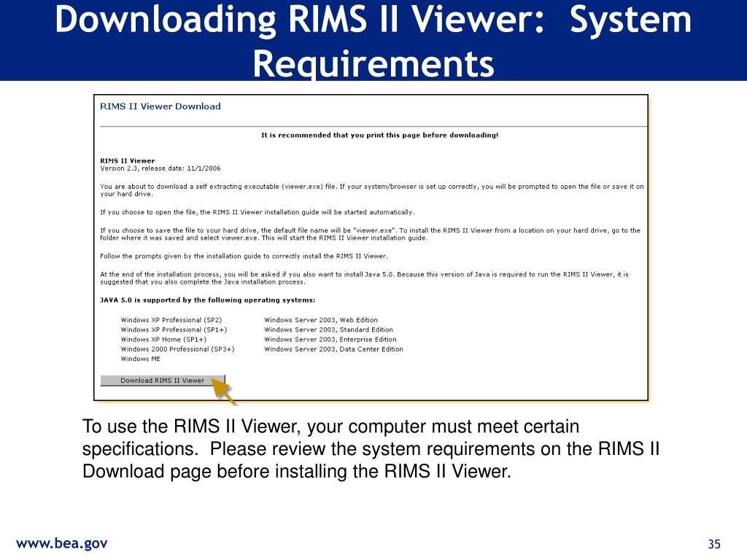Select 'Windows 2000 Professional (SP3+)' entry

177,349
